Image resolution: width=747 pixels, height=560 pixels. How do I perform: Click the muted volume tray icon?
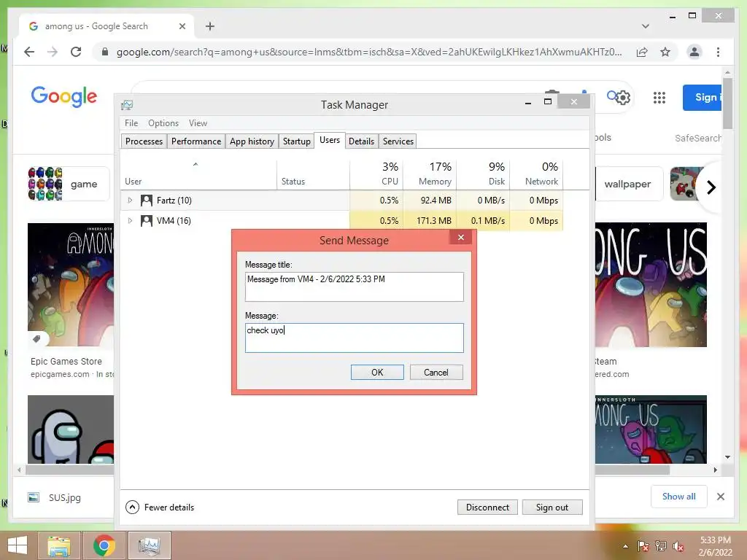678,546
